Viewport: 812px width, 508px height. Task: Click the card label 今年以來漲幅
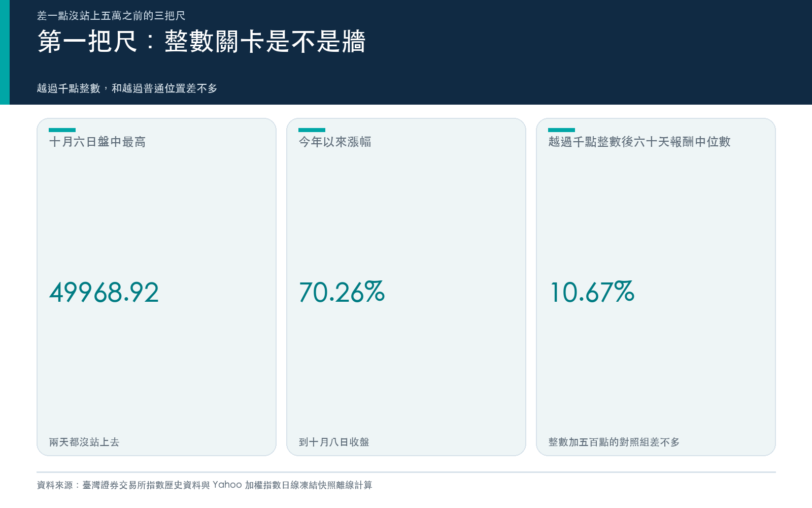click(x=335, y=142)
